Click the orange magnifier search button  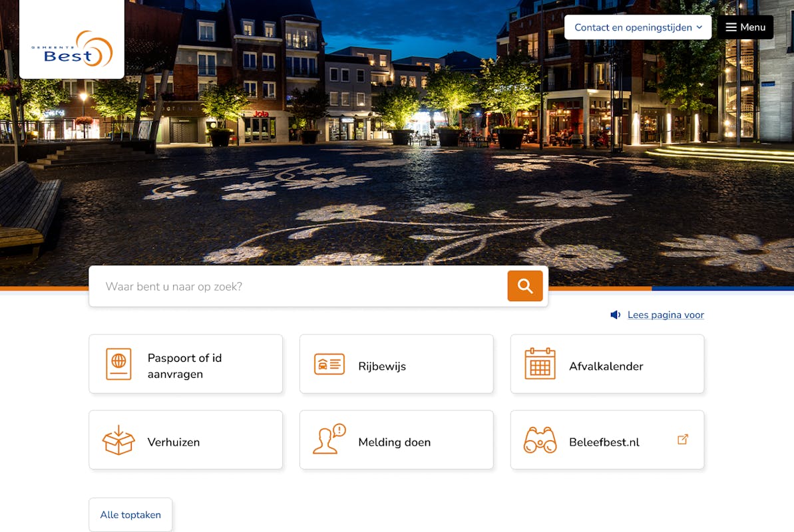524,286
